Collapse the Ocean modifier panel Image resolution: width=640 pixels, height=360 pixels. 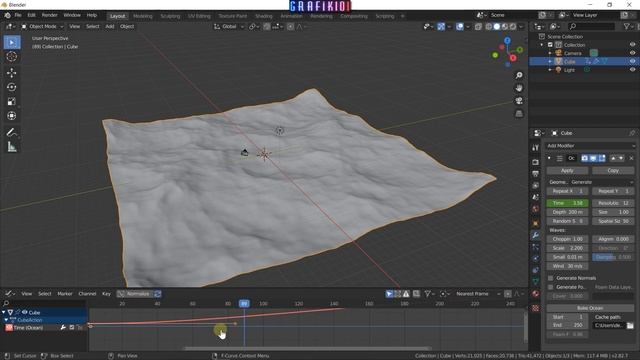click(x=549, y=158)
